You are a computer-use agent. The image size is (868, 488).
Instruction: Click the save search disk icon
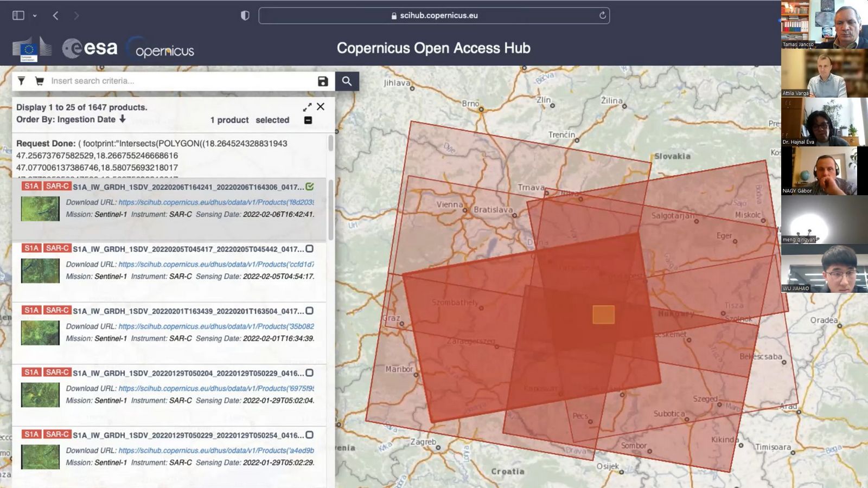pyautogui.click(x=323, y=81)
